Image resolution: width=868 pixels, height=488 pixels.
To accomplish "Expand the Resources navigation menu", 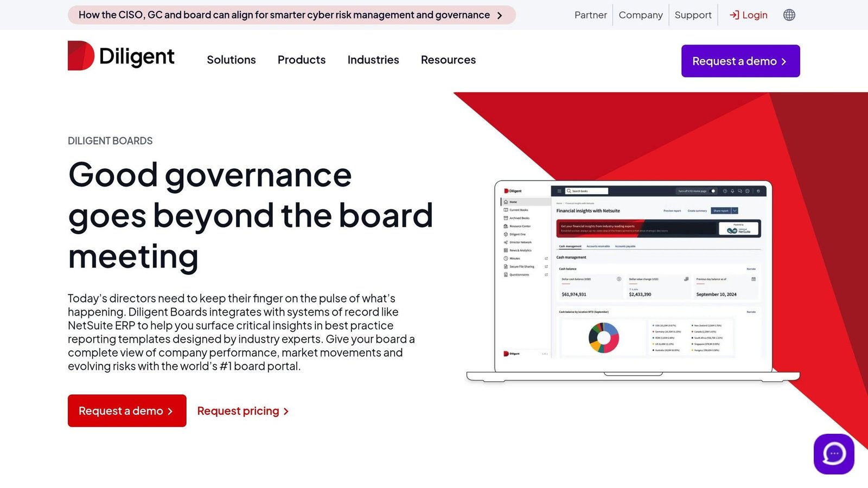I will point(448,60).
